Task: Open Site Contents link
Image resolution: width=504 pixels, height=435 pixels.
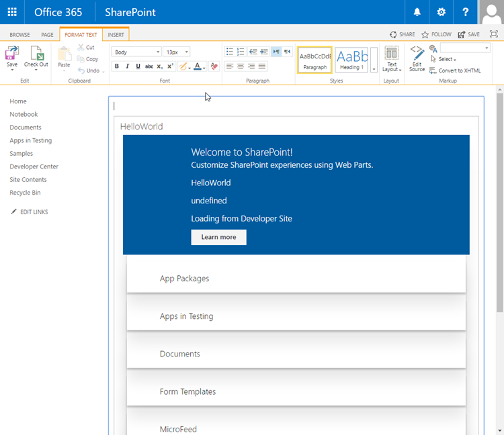Action: point(28,179)
